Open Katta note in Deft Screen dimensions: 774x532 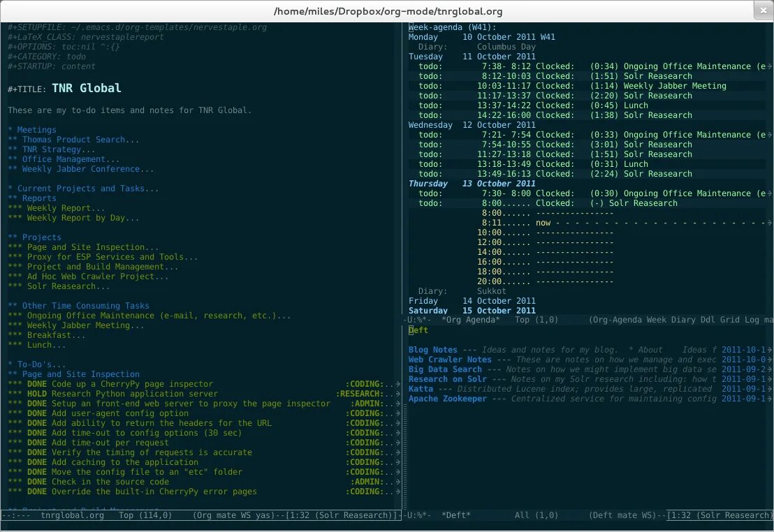click(421, 389)
